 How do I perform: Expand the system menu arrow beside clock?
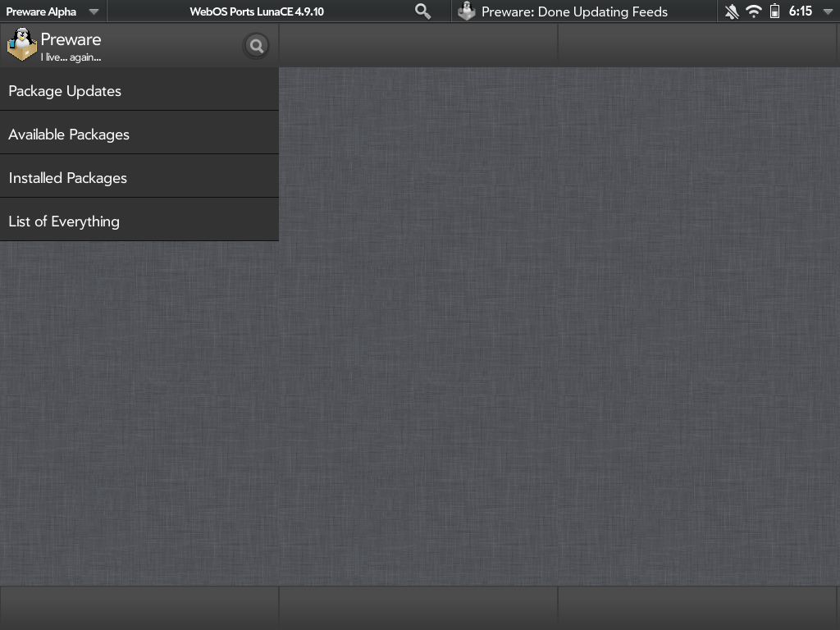pyautogui.click(x=827, y=11)
